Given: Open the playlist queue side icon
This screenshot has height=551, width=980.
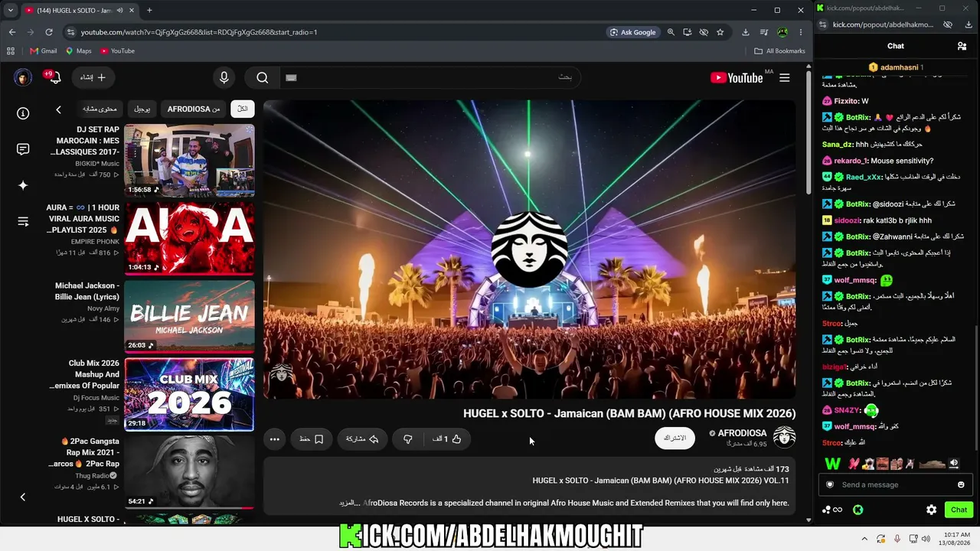Looking at the screenshot, I should point(23,222).
